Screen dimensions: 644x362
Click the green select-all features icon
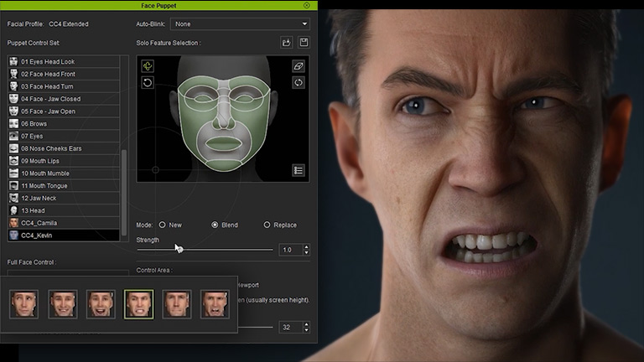click(148, 65)
